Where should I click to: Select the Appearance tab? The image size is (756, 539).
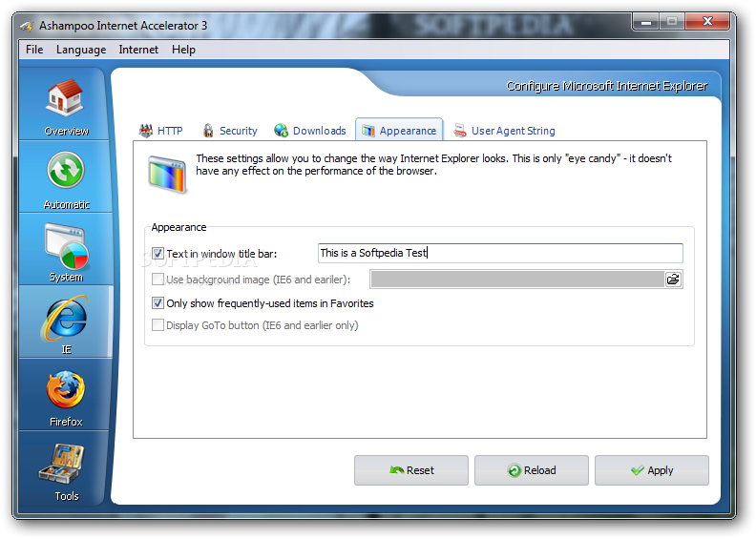pos(399,131)
